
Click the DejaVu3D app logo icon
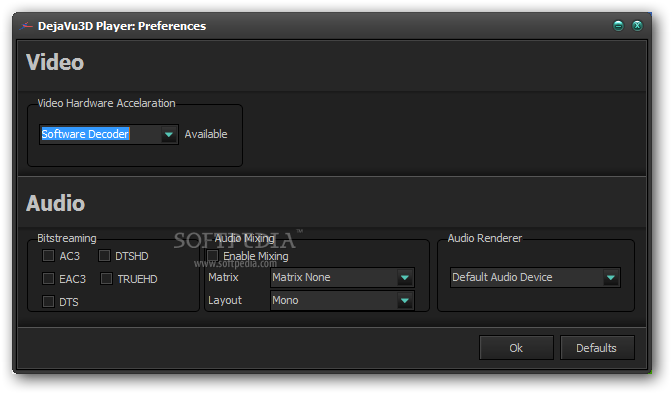[26, 26]
